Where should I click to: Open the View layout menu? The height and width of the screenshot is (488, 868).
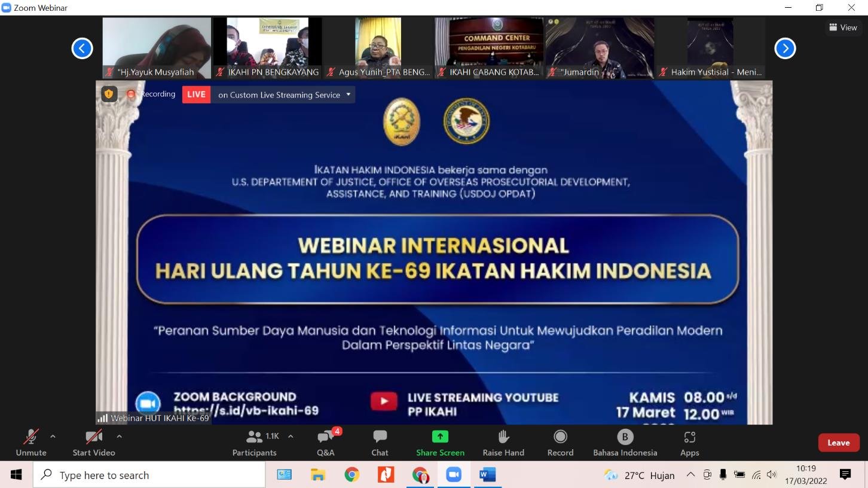(843, 28)
